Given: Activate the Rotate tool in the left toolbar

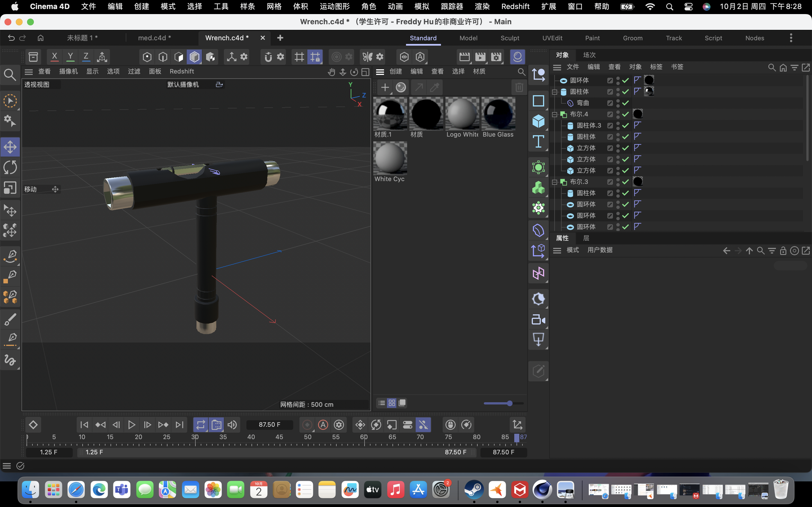Looking at the screenshot, I should click(x=10, y=167).
